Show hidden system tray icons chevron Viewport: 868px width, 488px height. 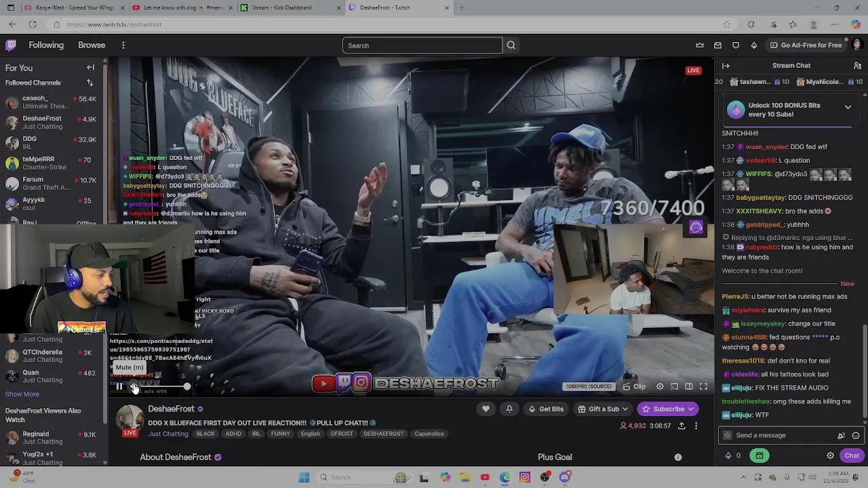[745, 477]
